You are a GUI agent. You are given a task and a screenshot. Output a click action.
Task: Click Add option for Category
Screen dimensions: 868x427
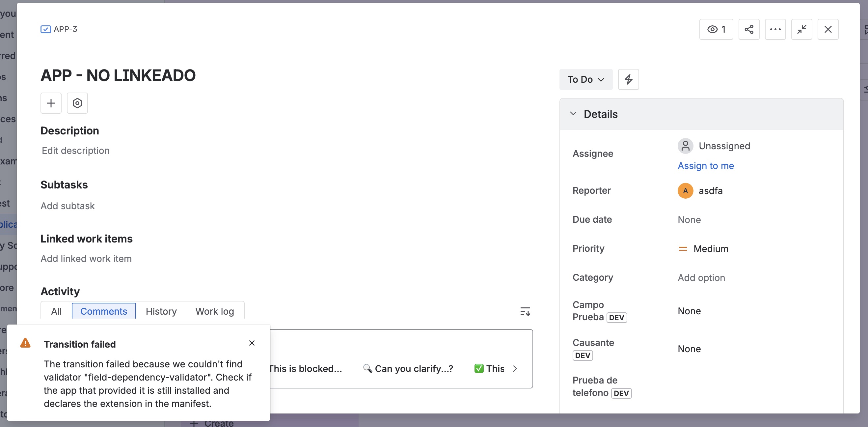coord(701,278)
